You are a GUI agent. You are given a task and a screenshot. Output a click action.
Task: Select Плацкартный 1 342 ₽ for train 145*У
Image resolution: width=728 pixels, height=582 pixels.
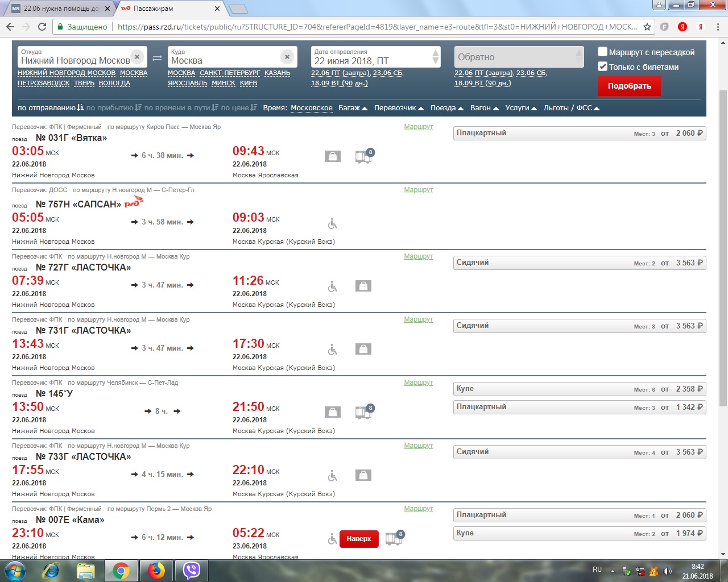[580, 407]
